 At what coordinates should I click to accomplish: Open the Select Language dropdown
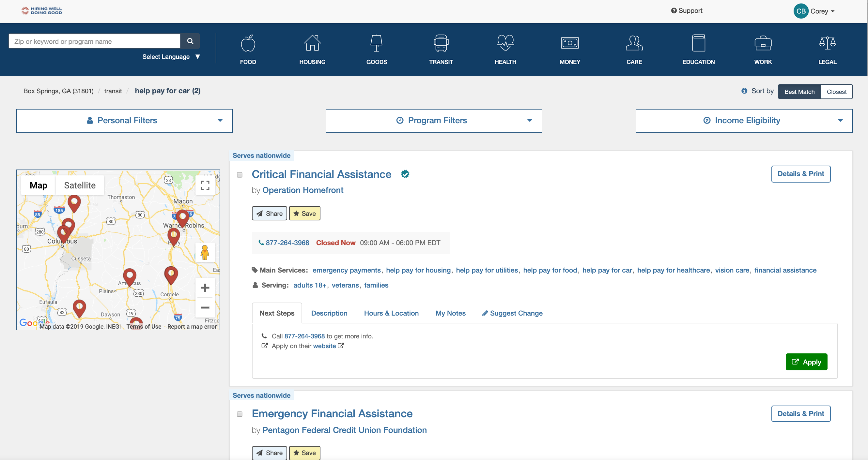coord(171,57)
